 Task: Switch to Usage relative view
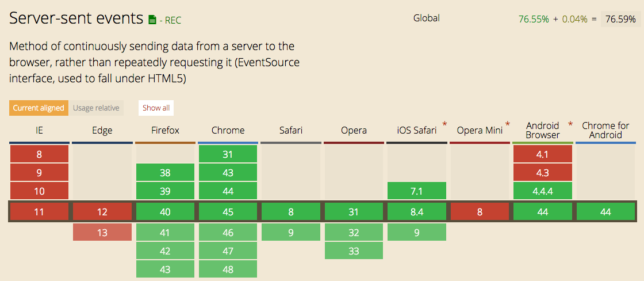[x=96, y=108]
